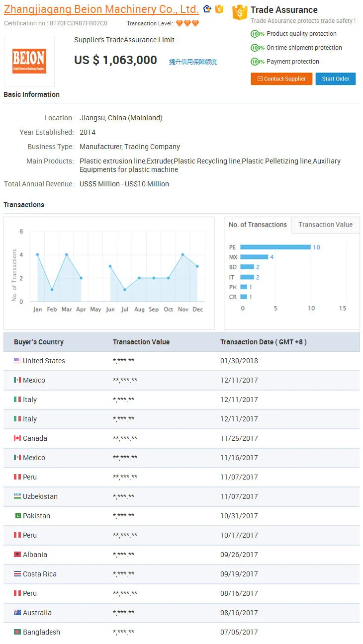Click the 100% badge next to Payment protection
This screenshot has width=363, height=644.
258,62
